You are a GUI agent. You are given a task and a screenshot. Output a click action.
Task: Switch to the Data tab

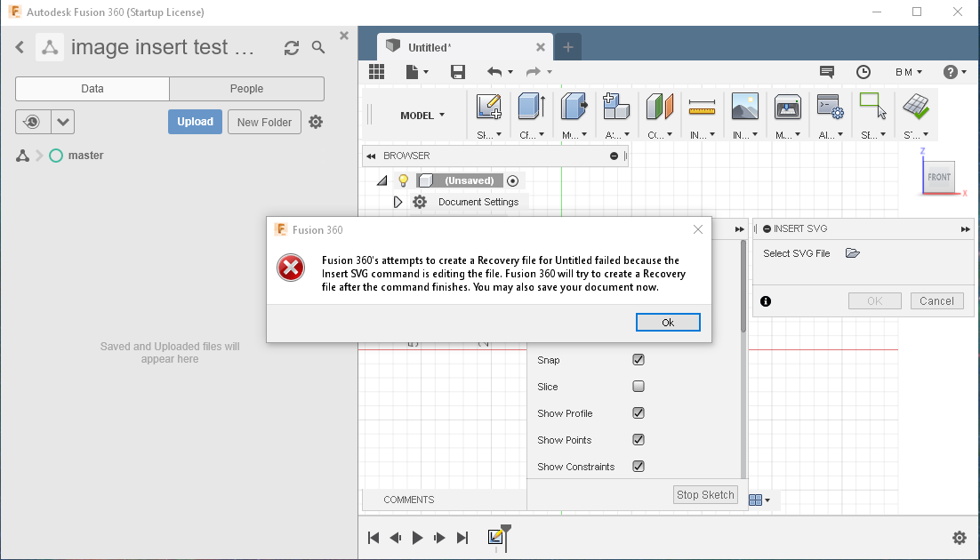tap(92, 89)
